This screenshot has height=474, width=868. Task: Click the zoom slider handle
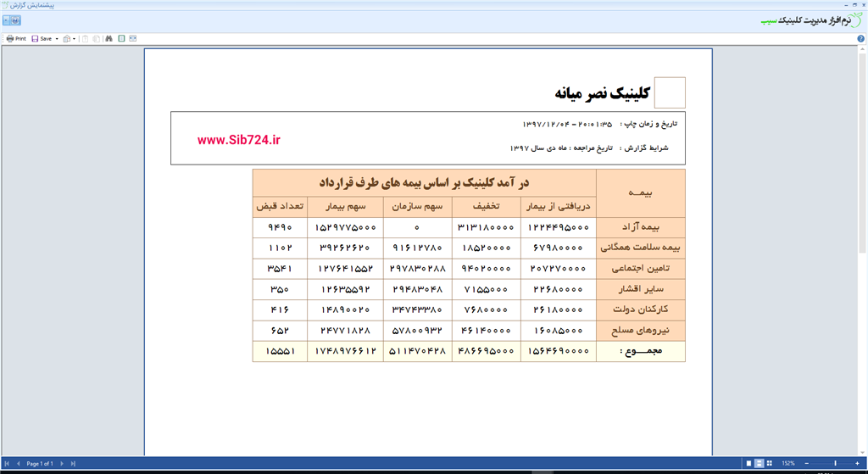pos(835,464)
